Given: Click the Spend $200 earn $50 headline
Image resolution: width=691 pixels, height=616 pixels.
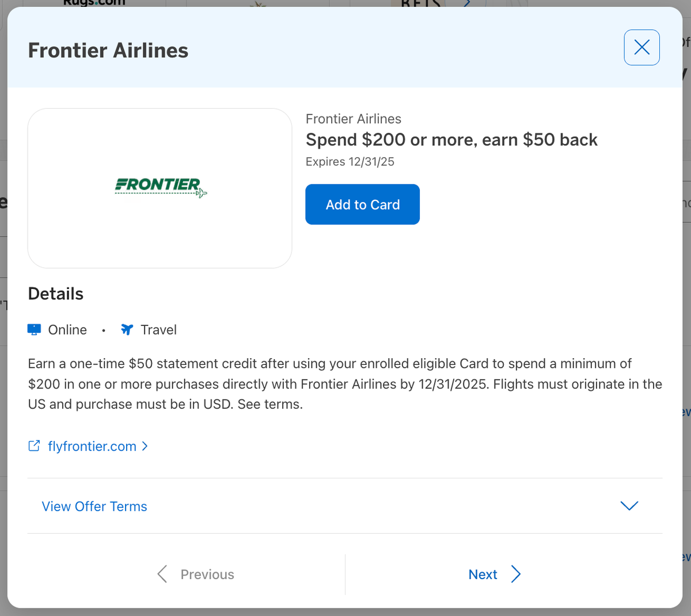Looking at the screenshot, I should point(451,140).
